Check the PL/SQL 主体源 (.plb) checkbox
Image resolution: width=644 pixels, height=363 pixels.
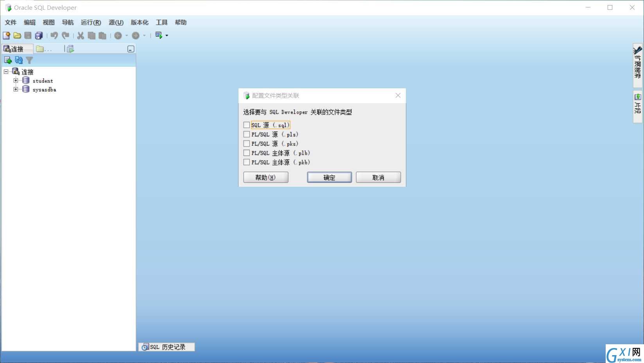point(246,153)
